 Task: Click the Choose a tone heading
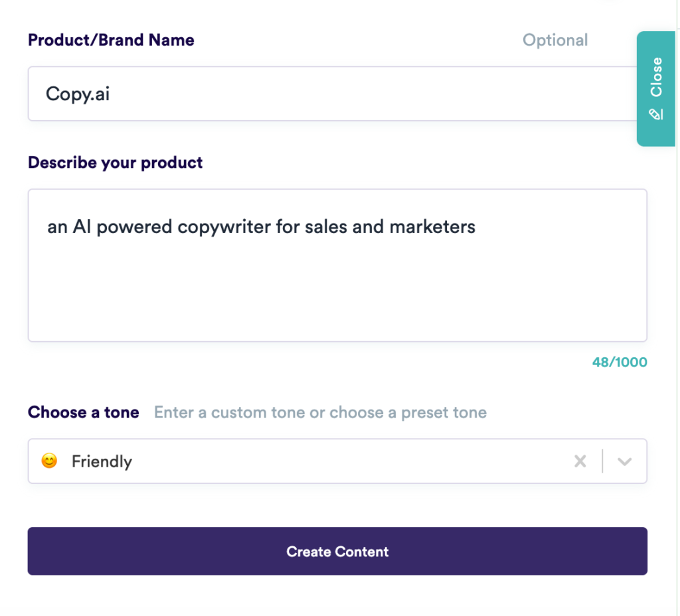pos(83,412)
